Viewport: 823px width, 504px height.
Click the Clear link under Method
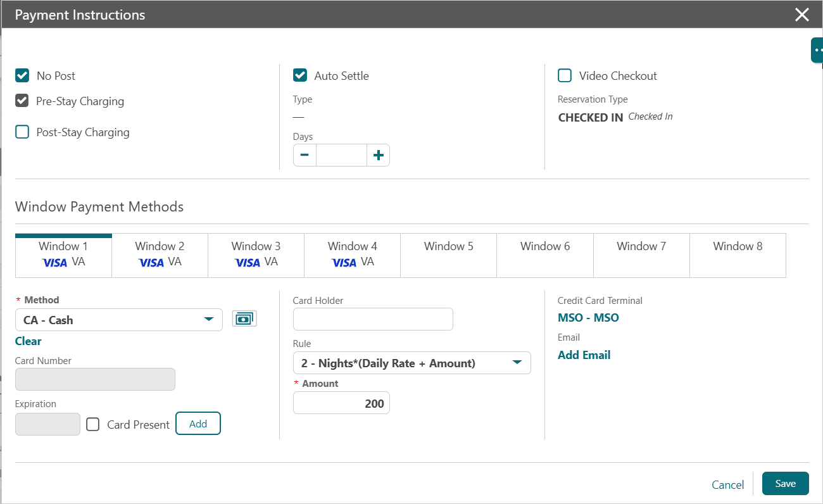click(28, 341)
